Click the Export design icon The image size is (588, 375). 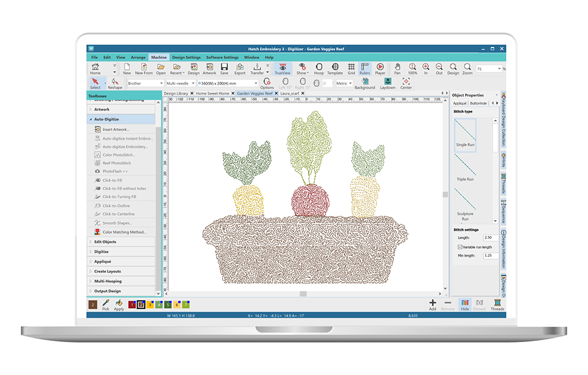[240, 69]
